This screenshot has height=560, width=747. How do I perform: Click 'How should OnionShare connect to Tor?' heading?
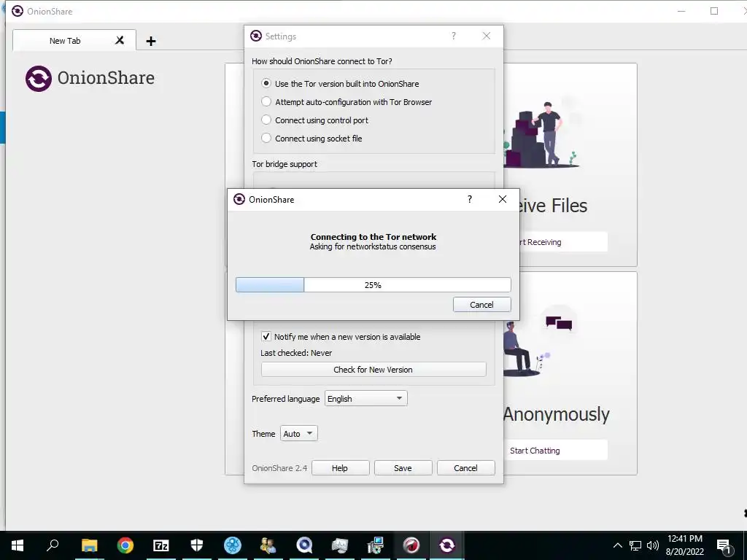tap(322, 61)
